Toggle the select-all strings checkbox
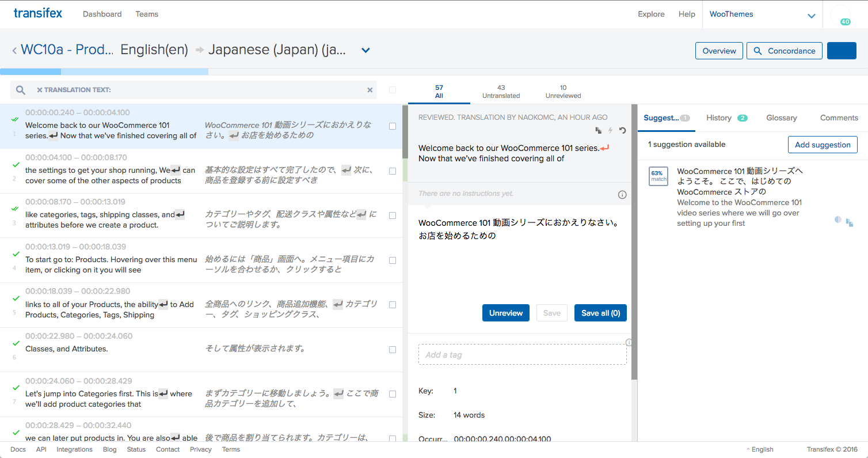 [x=393, y=90]
